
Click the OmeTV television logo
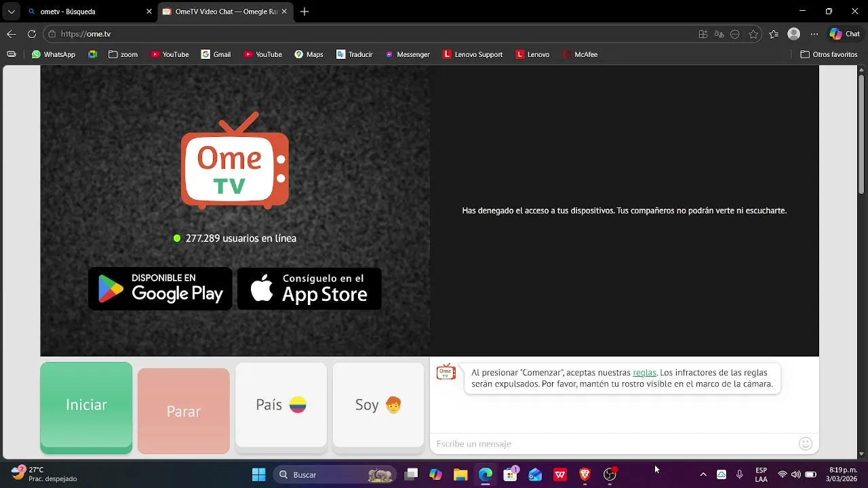coord(235,160)
